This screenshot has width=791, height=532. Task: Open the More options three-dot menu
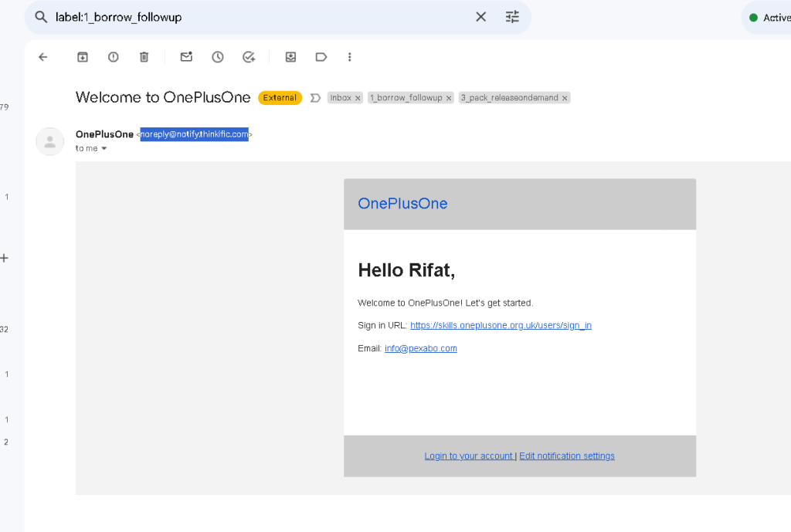350,57
